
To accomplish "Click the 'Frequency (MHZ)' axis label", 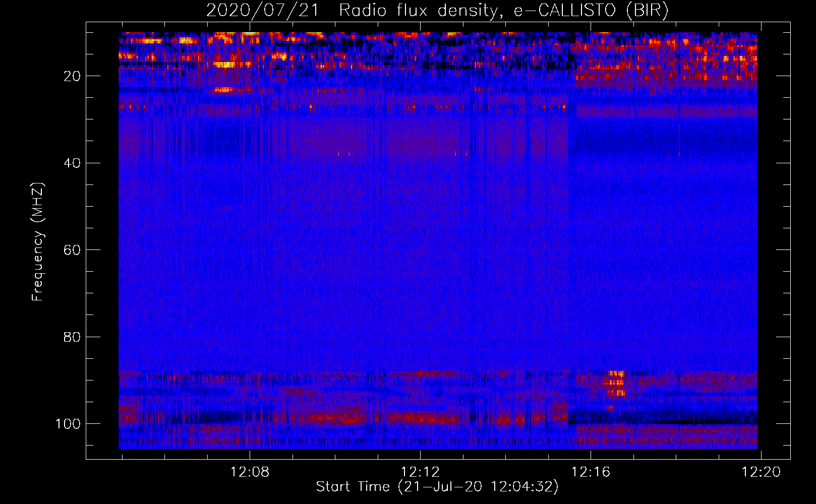I will coord(38,241).
